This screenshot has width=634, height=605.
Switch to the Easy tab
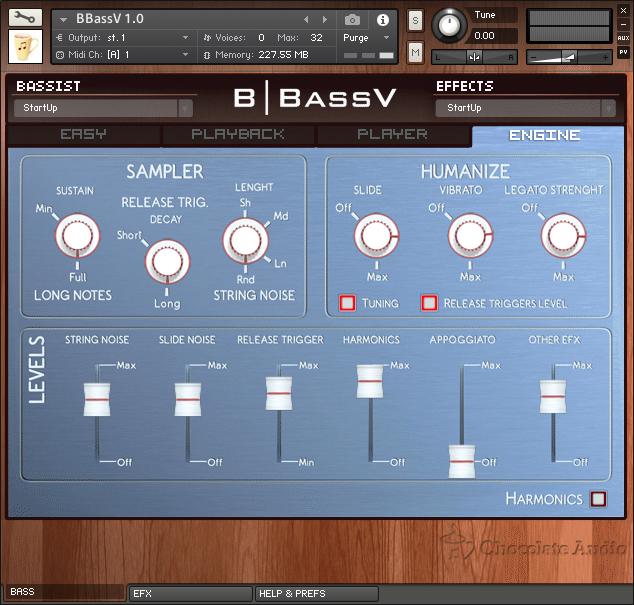(x=84, y=134)
